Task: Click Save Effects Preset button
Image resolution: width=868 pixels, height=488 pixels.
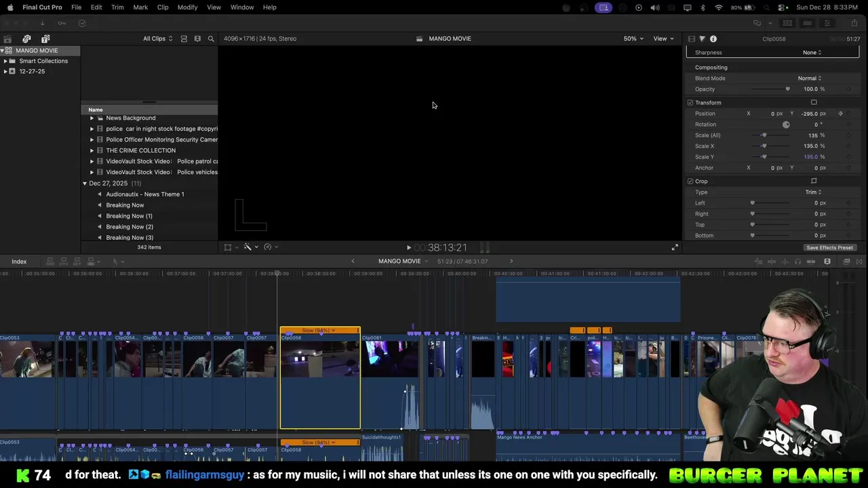Action: click(829, 247)
